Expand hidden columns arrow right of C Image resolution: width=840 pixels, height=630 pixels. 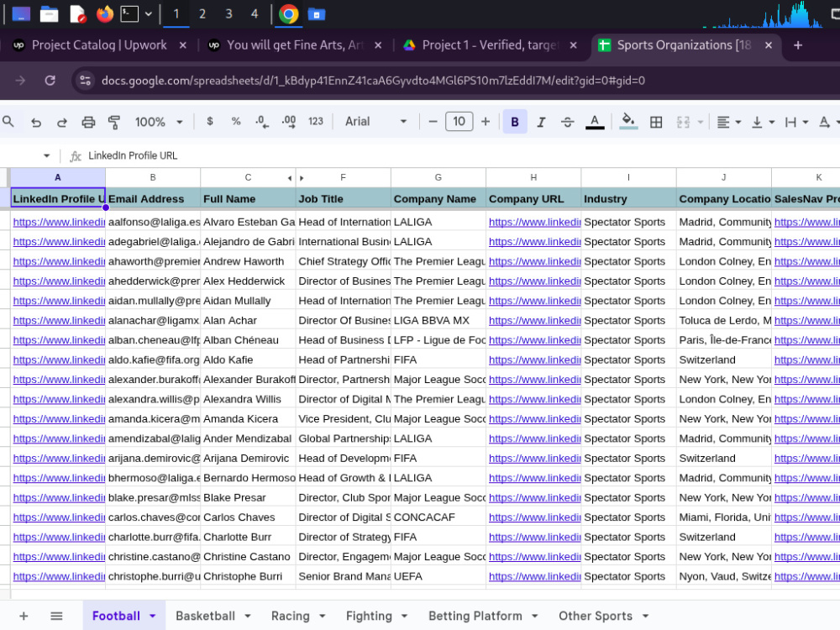(290, 178)
